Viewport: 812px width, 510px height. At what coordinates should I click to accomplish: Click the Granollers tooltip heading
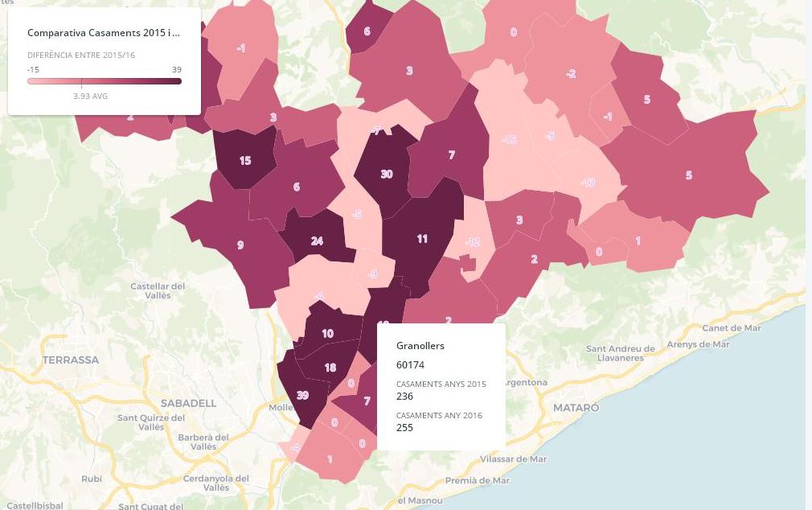(420, 346)
